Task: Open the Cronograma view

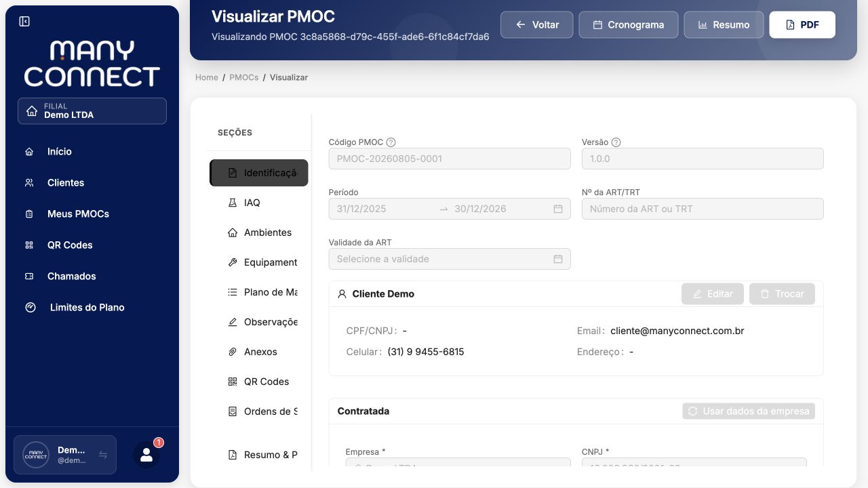Action: pos(628,24)
